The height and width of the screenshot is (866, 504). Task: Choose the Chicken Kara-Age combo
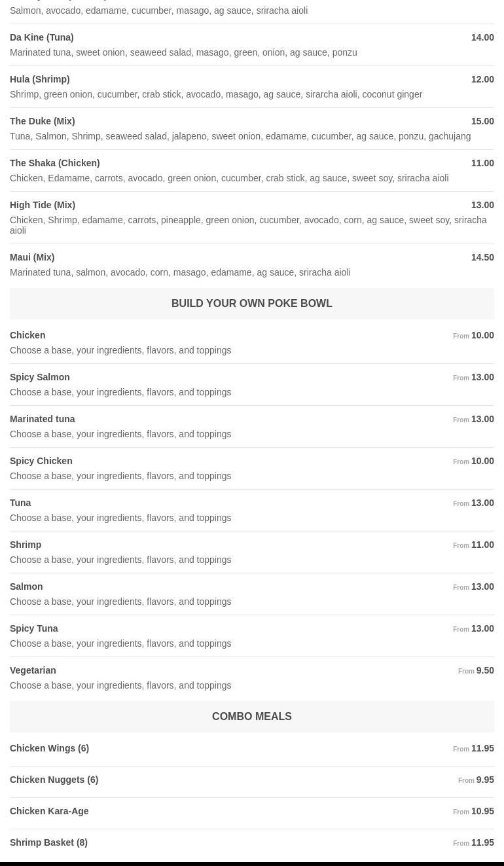click(49, 812)
